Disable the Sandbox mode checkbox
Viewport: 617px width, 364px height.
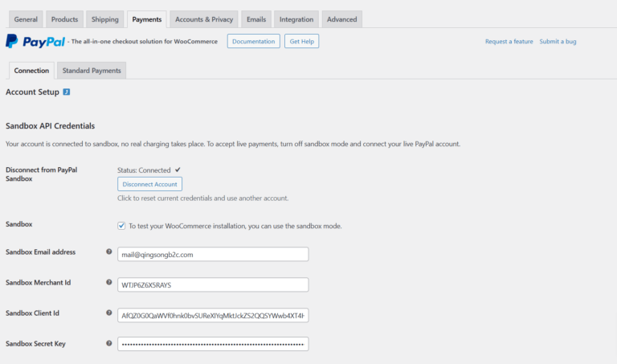pos(121,226)
